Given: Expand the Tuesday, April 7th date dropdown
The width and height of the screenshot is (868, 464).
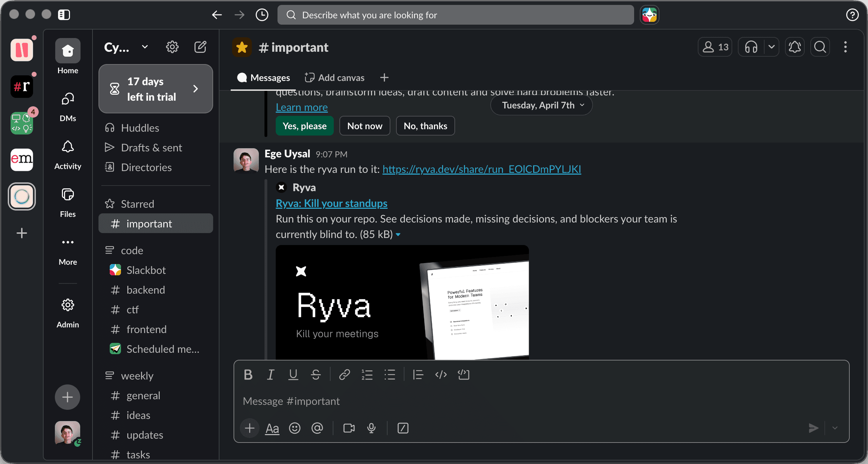Looking at the screenshot, I should click(542, 105).
